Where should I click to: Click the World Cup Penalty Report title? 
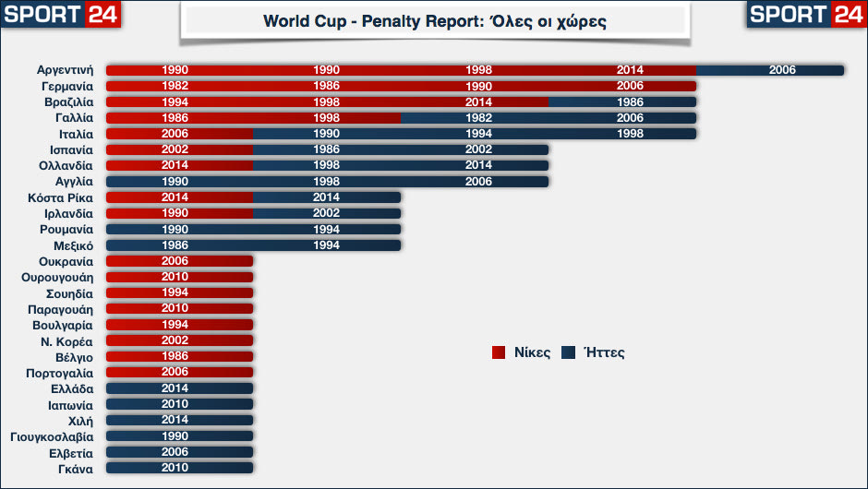[x=434, y=21]
